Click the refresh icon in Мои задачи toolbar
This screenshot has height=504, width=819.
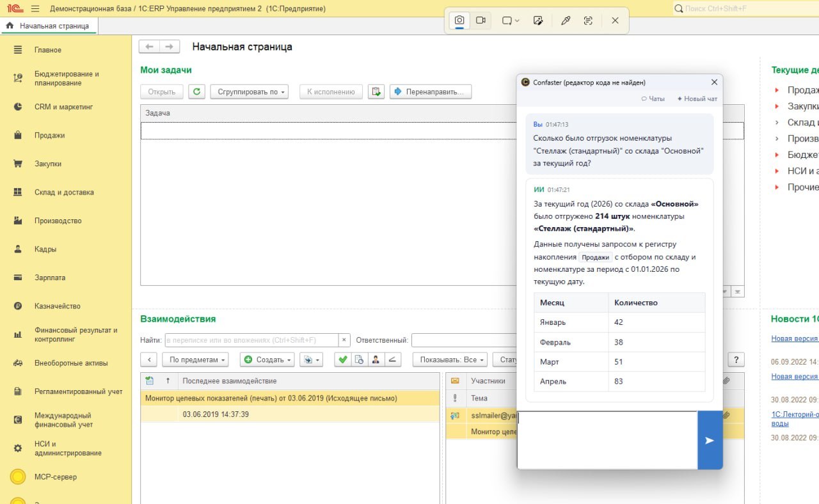coord(196,91)
